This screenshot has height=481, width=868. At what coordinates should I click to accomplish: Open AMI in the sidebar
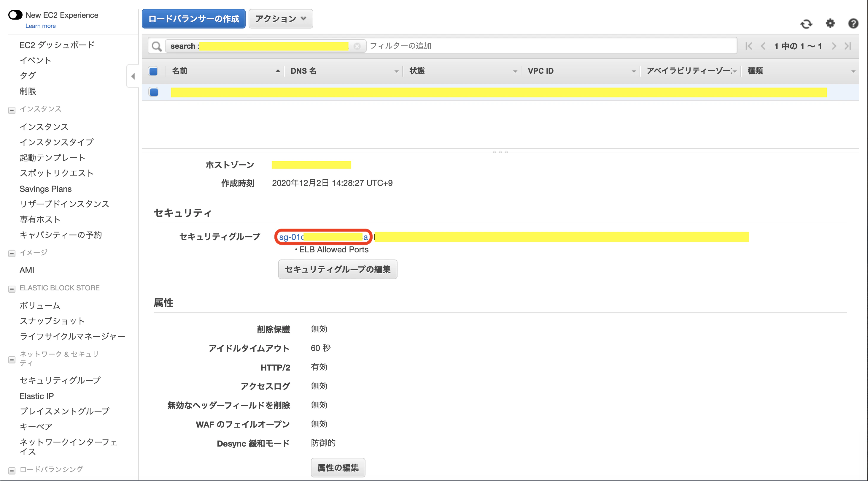click(x=27, y=270)
